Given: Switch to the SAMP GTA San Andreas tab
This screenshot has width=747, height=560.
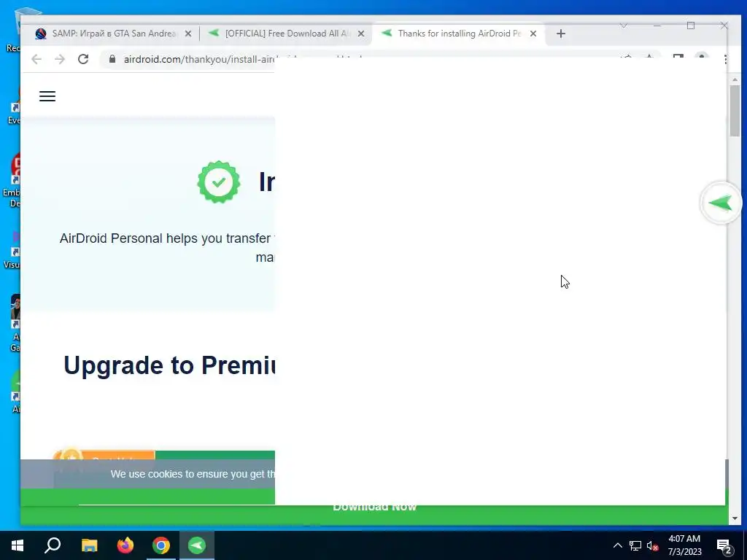Looking at the screenshot, I should point(105,34).
